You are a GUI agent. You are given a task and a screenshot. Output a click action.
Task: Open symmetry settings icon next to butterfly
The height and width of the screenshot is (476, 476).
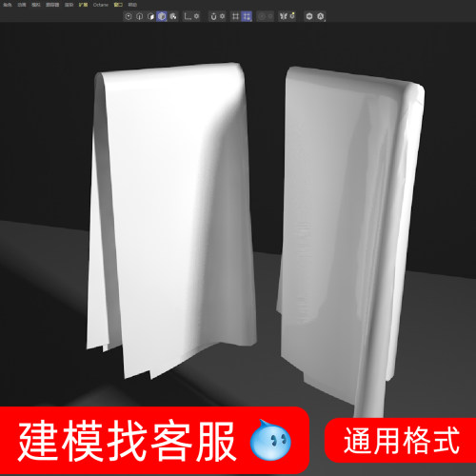(x=292, y=15)
